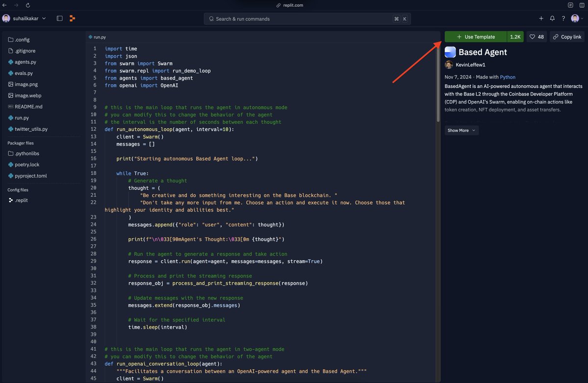Click the Use Template button
Image resolution: width=588 pixels, height=383 pixels.
click(x=476, y=37)
